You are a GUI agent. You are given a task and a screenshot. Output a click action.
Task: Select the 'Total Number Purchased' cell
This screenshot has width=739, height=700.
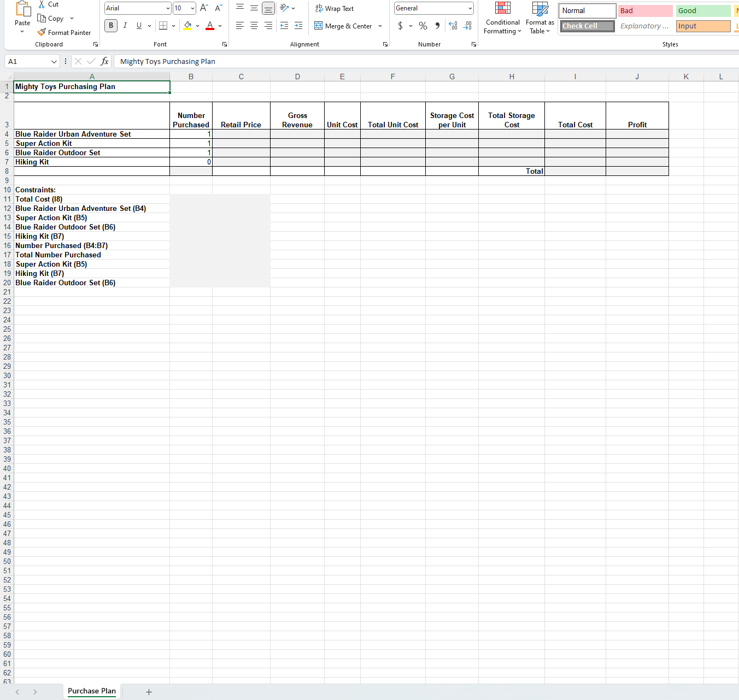92,255
